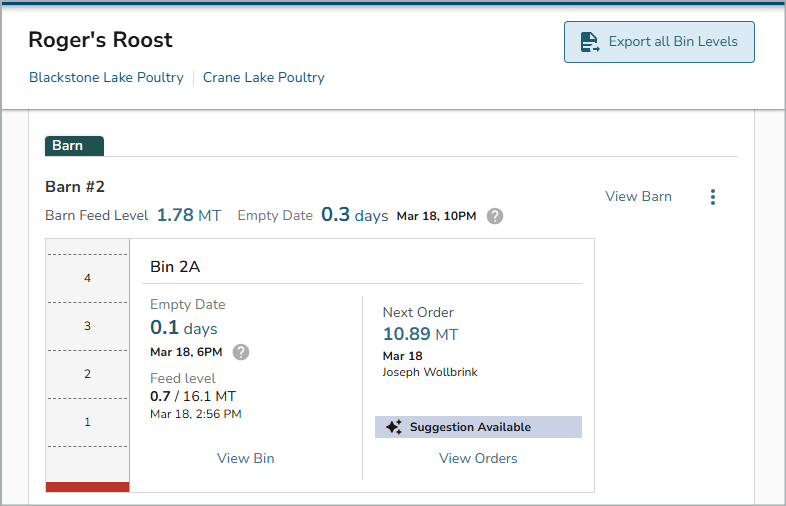Open View Orders link
Image resolution: width=786 pixels, height=506 pixels.
478,458
